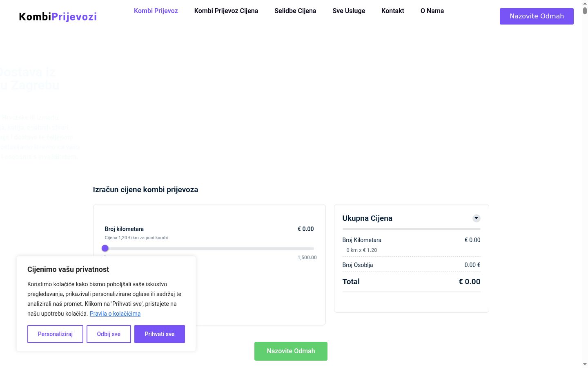
Task: Navigate to Kontakt page
Action: [x=393, y=11]
